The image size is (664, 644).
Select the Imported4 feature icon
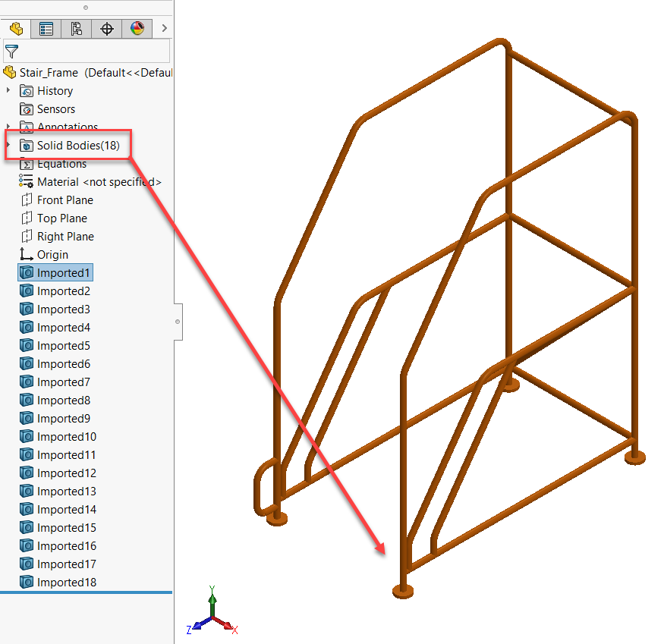tap(27, 327)
